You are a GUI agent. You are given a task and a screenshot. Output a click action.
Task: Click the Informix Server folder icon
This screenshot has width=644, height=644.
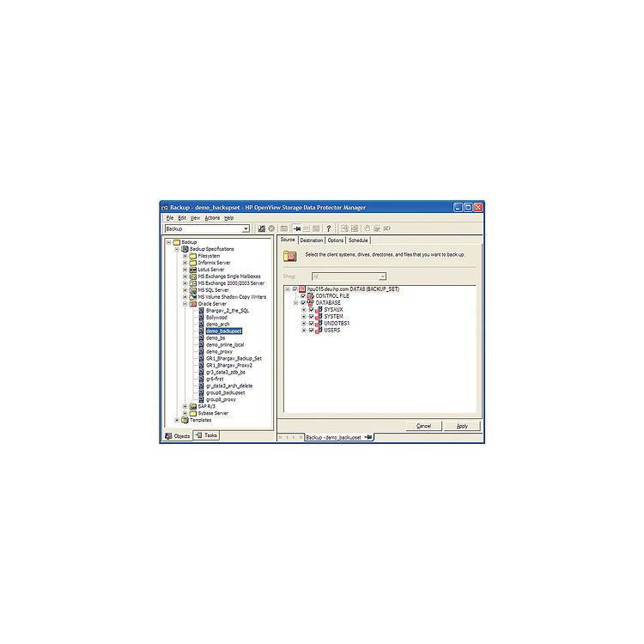click(193, 263)
